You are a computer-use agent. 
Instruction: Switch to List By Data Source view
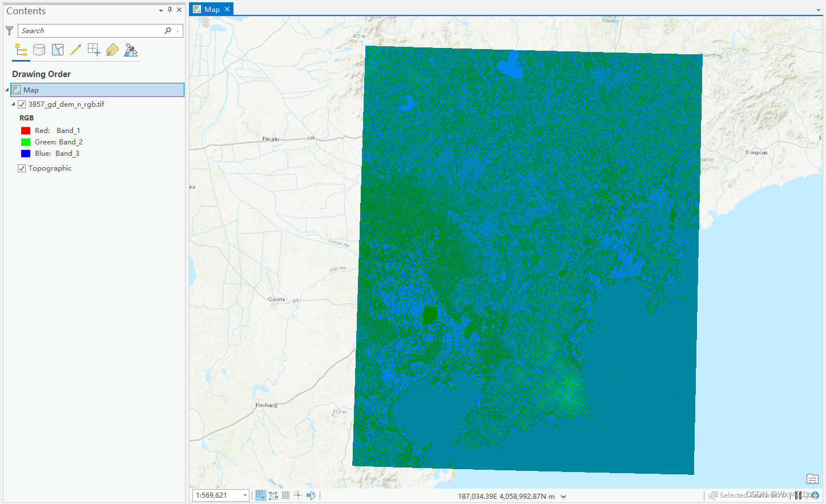pyautogui.click(x=39, y=50)
